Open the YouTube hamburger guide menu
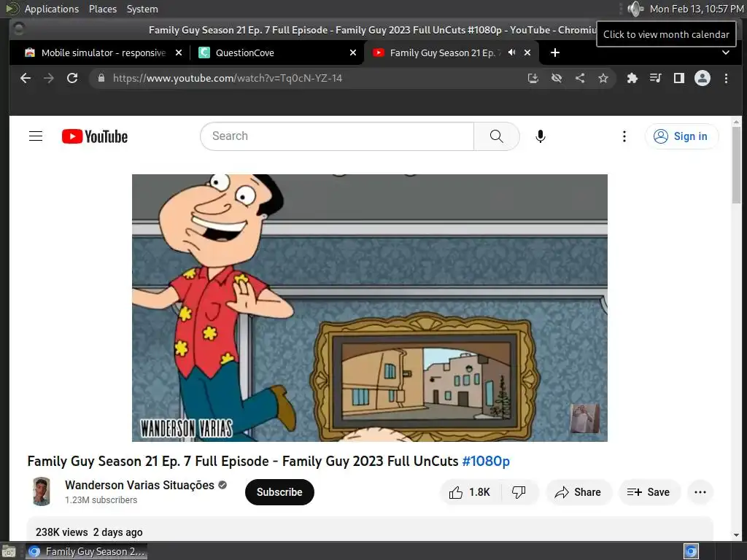The height and width of the screenshot is (560, 747). click(36, 136)
